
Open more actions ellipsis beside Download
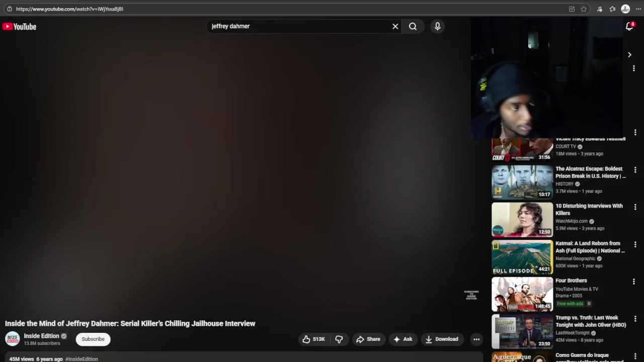[x=476, y=339]
